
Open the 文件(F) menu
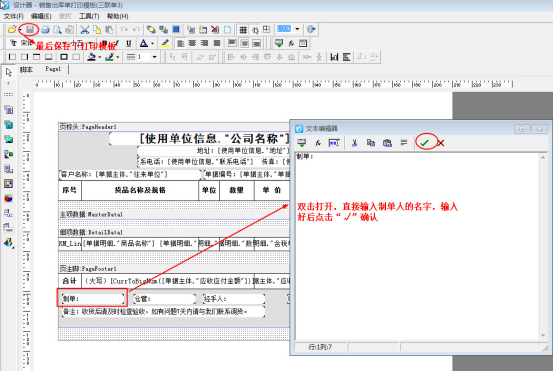[x=13, y=16]
